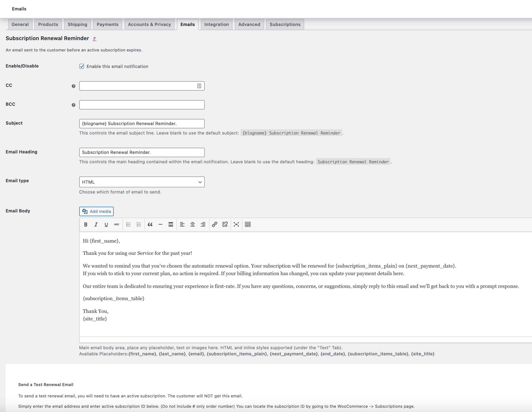Image resolution: width=532 pixels, height=412 pixels.
Task: Switch to the Subscriptions tab
Action: [x=285, y=24]
